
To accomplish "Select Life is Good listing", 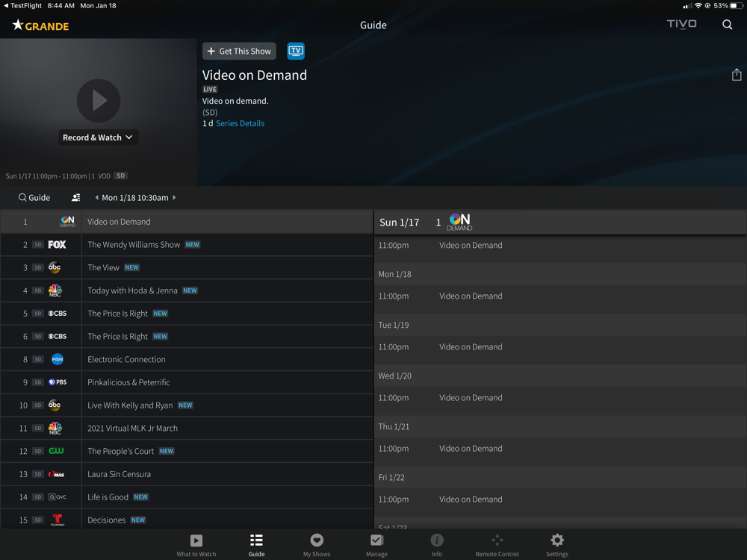I will tap(227, 497).
